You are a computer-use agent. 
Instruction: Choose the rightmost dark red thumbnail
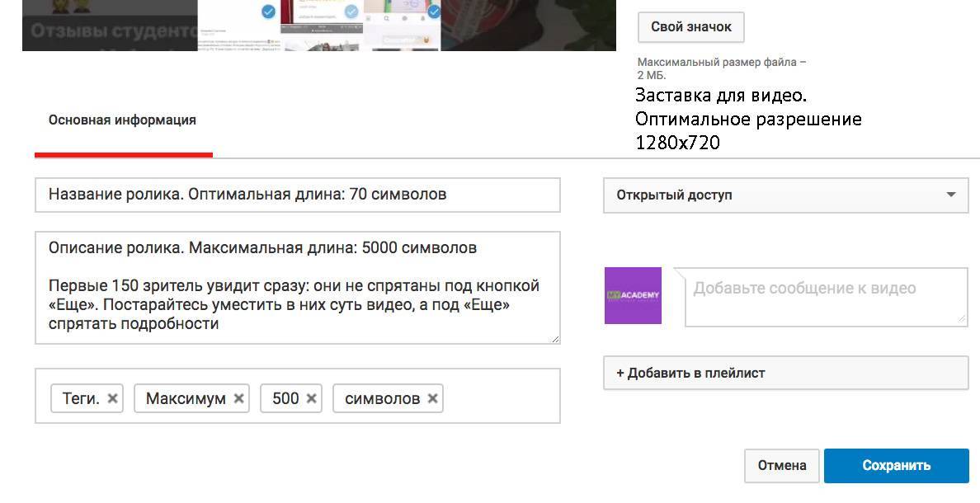pyautogui.click(x=528, y=26)
